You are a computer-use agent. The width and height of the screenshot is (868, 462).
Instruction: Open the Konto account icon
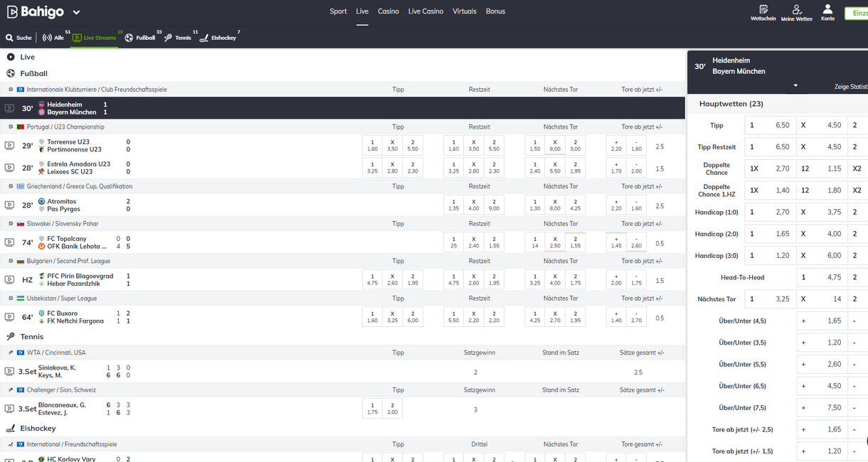point(827,13)
